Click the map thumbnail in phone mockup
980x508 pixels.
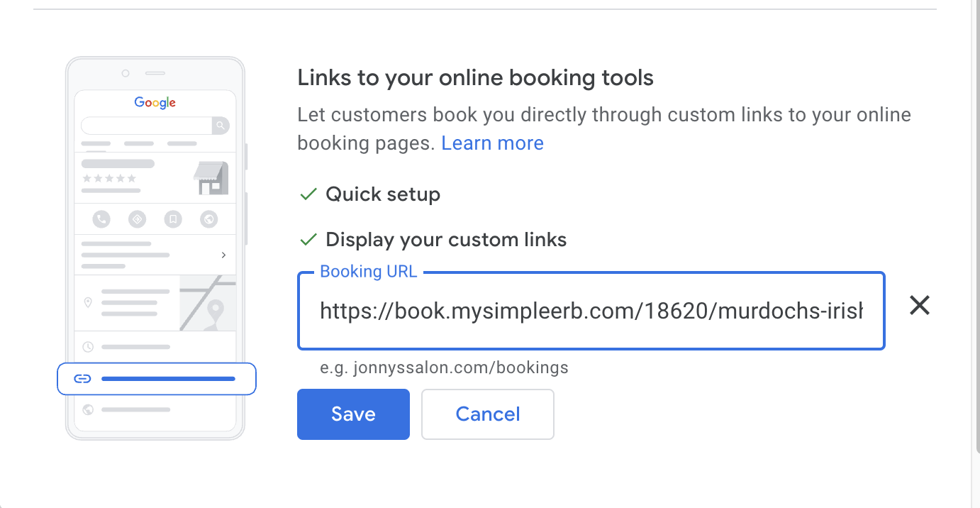[207, 303]
